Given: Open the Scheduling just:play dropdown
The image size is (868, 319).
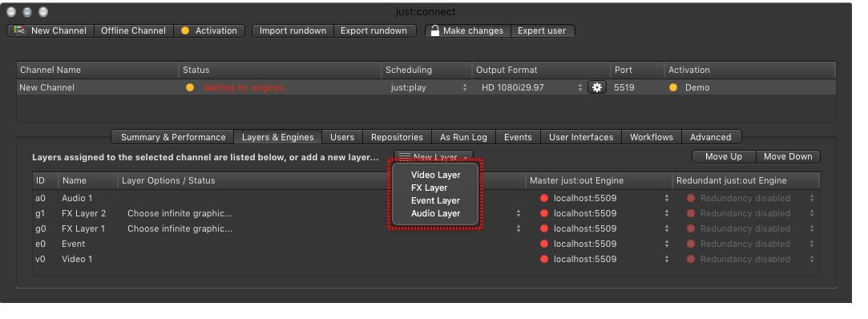Looking at the screenshot, I should tap(428, 87).
